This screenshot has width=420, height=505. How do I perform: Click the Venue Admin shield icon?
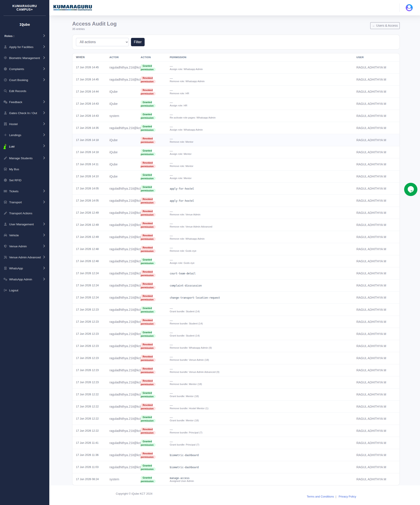pos(5,246)
